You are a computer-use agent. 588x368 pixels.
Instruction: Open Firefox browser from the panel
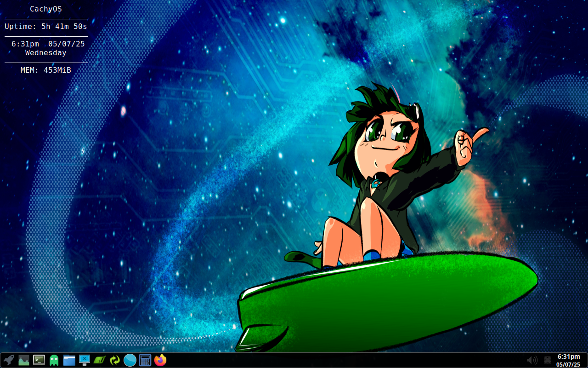160,360
